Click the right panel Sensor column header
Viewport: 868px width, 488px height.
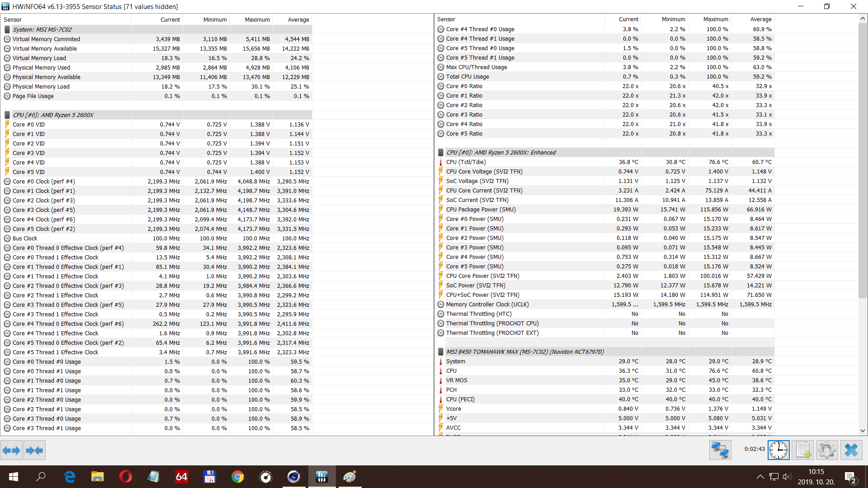tap(520, 19)
